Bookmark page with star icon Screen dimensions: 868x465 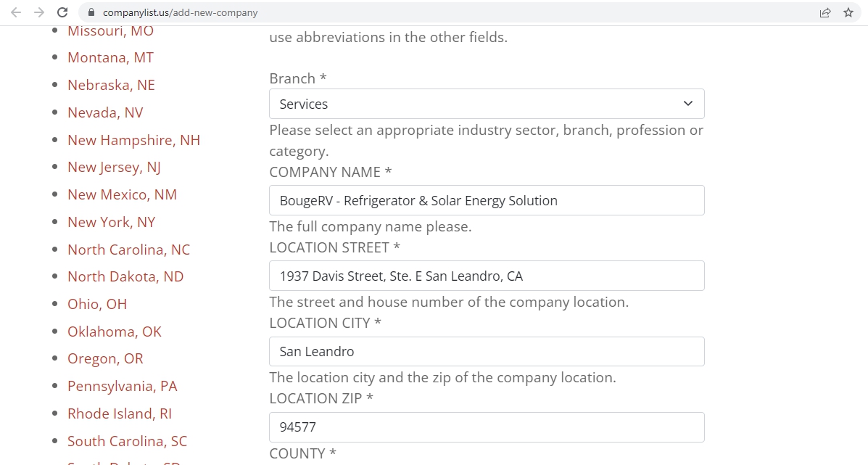coord(848,12)
